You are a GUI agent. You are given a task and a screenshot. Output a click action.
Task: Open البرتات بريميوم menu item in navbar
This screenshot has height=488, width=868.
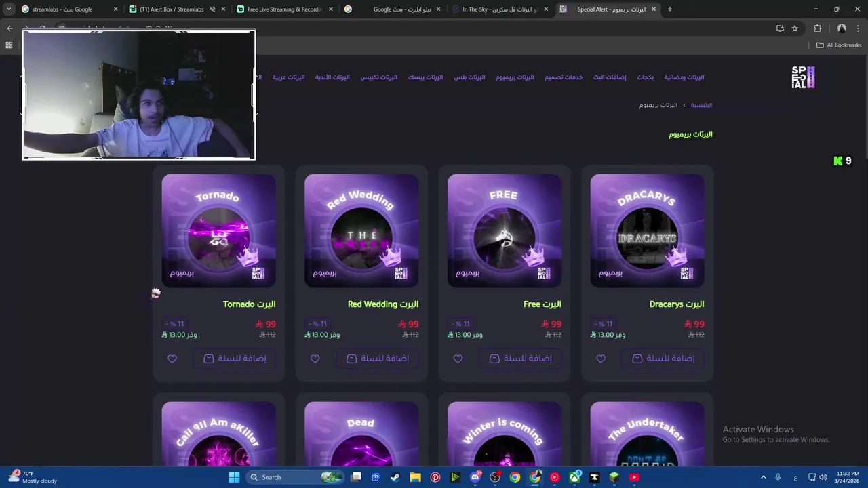[x=515, y=77]
